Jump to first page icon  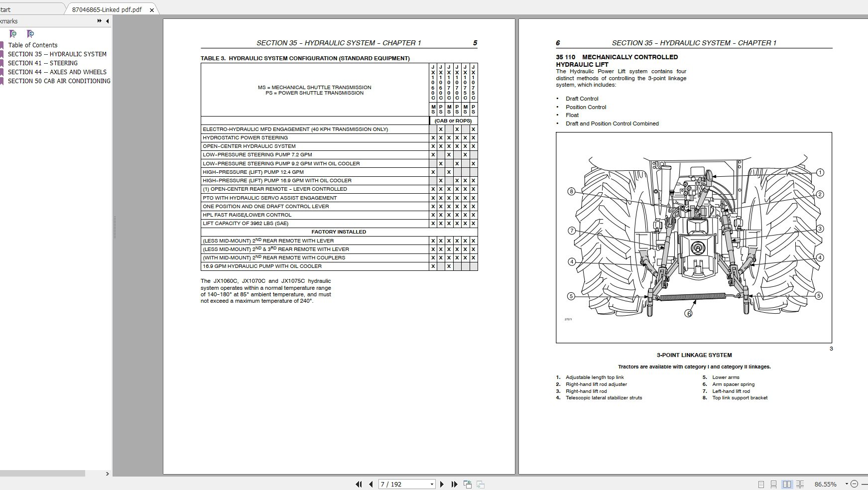click(x=359, y=484)
